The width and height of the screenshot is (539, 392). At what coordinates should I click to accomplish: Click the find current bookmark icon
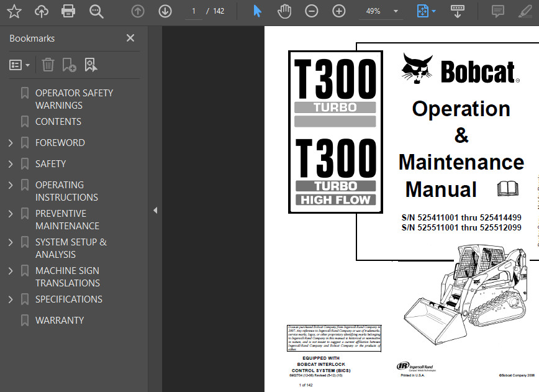tap(91, 65)
